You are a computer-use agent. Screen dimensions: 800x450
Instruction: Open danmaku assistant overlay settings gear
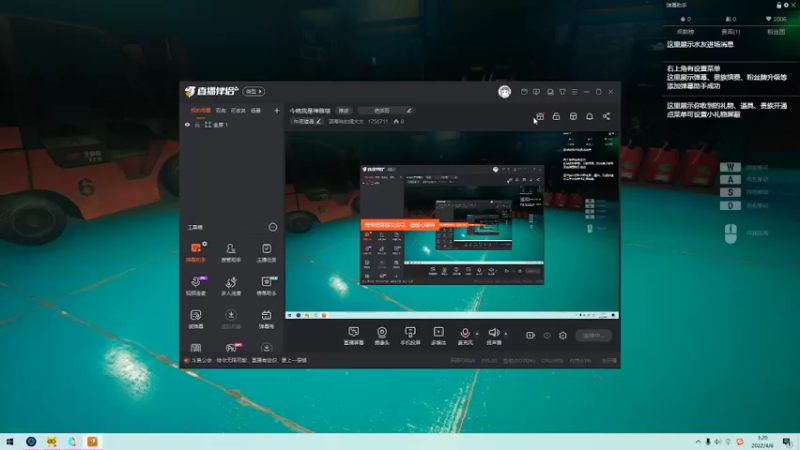(786, 5)
